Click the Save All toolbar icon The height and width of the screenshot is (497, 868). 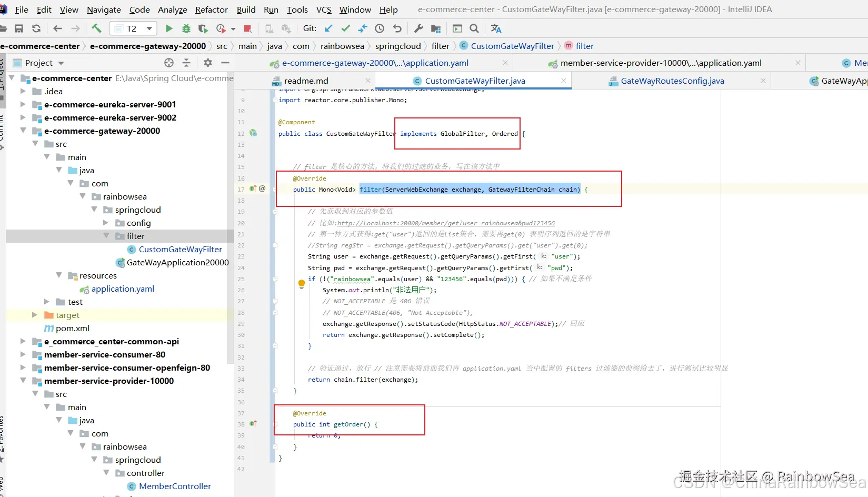coord(19,28)
